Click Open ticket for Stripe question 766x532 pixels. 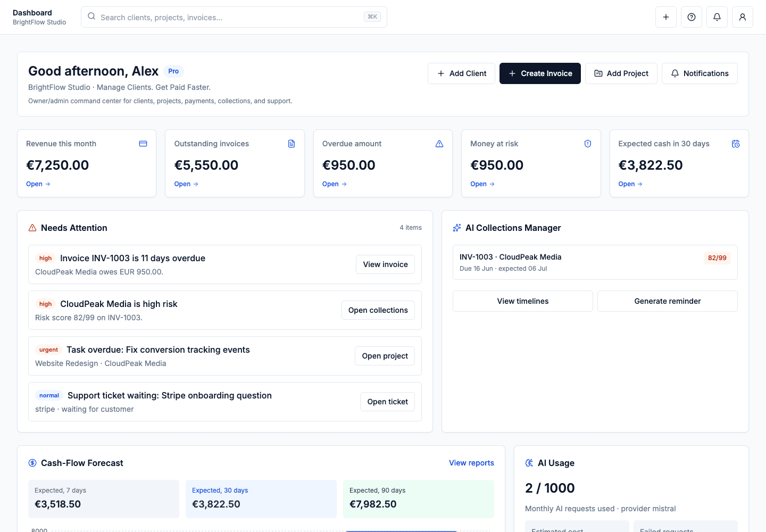[387, 402]
